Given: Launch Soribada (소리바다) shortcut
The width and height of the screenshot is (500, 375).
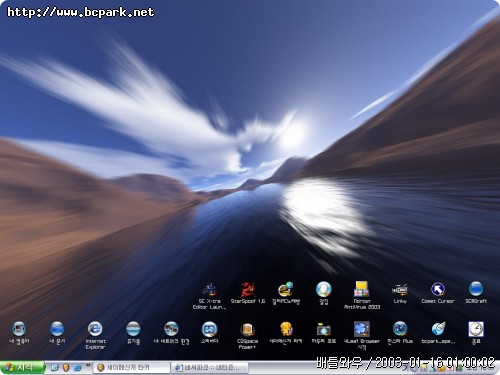Looking at the screenshot, I should click(210, 333).
